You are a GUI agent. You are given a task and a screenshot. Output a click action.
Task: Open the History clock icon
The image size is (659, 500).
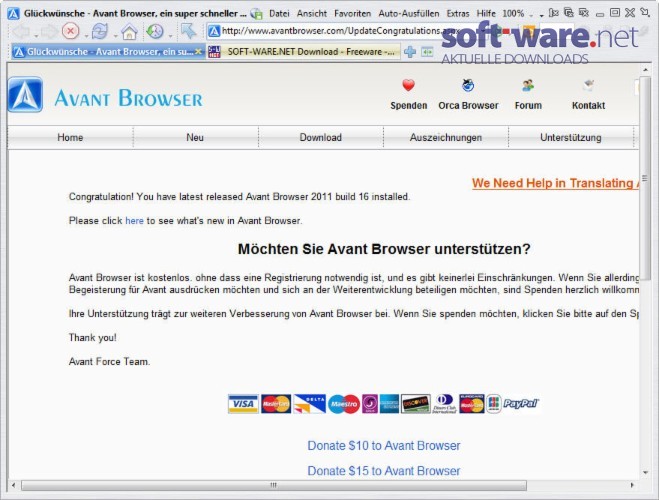point(155,31)
